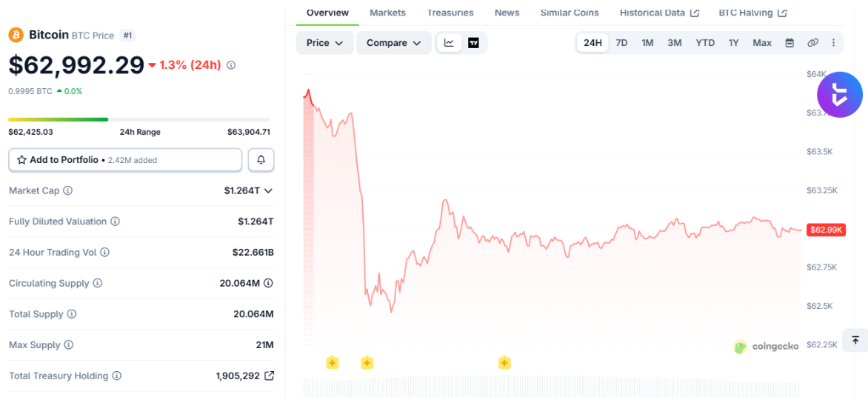Viewport: 868px width, 400px height.
Task: Click the Market Cap info icon
Action: [x=67, y=190]
